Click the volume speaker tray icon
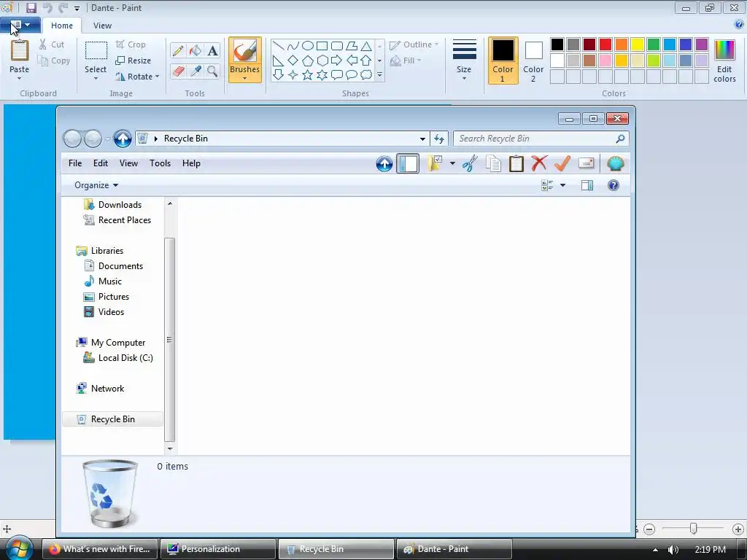This screenshot has width=747, height=560. (x=673, y=550)
